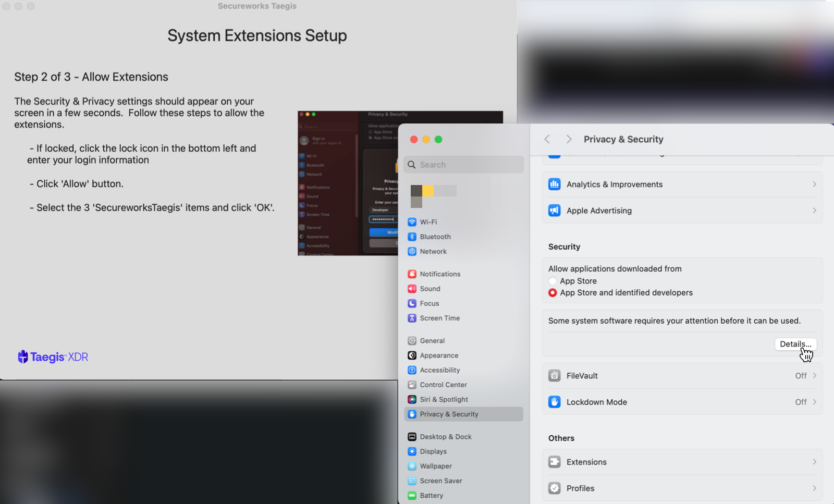834x504 pixels.
Task: Open the Notifications settings pane
Action: pyautogui.click(x=463, y=274)
